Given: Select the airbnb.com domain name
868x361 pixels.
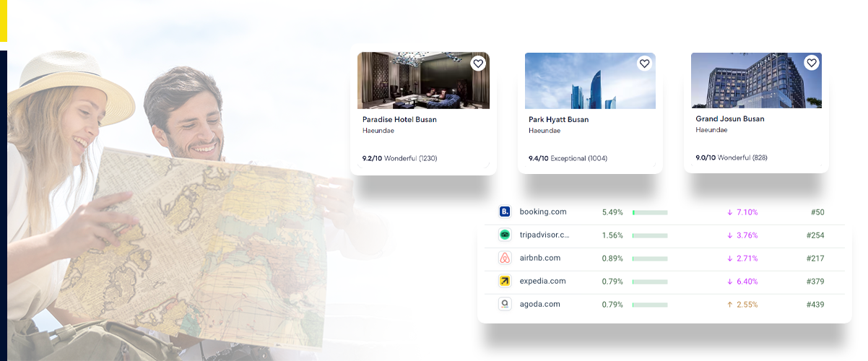Looking at the screenshot, I should [x=540, y=258].
